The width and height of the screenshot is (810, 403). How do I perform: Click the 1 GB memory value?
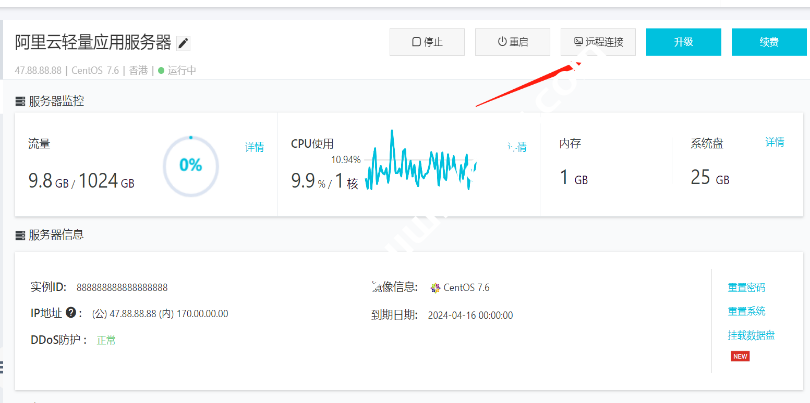[x=574, y=178]
